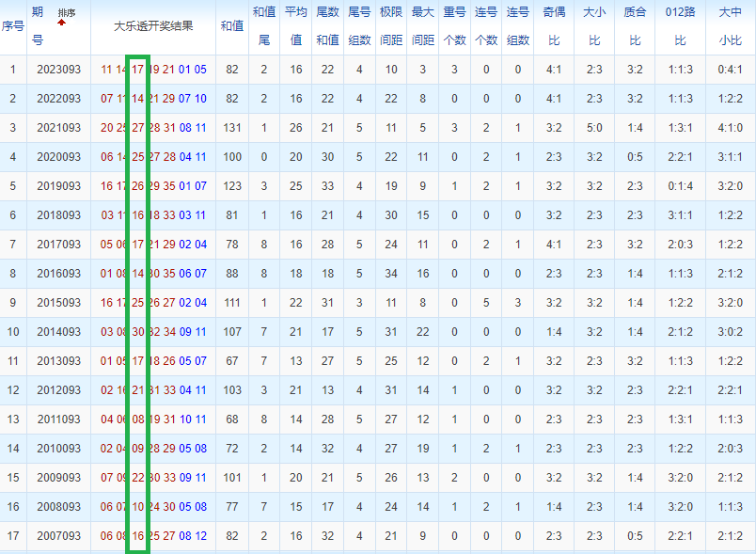
Task: Select the 和值 column header
Action: pyautogui.click(x=232, y=26)
